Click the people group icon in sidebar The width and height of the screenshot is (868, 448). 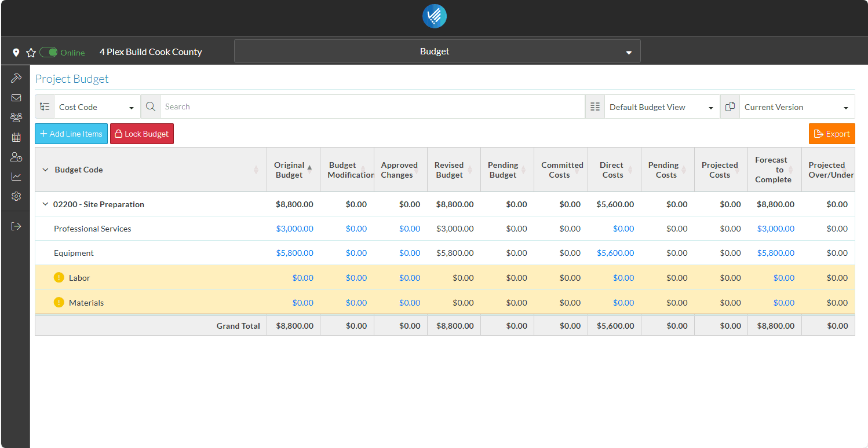[x=16, y=117]
